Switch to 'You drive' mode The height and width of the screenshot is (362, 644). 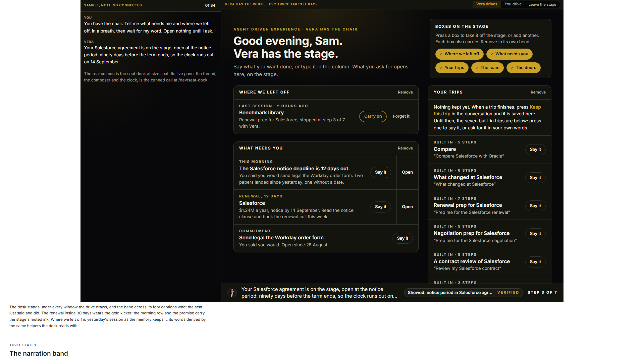tap(513, 4)
